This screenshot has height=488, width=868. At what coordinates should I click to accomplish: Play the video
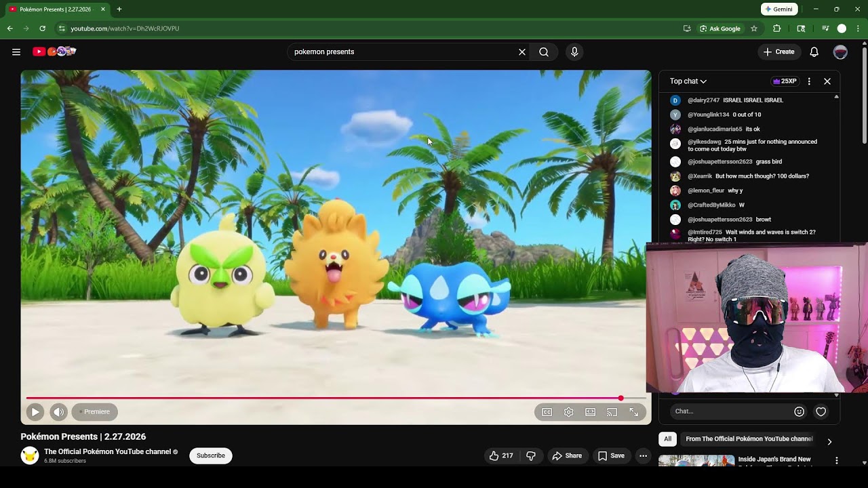(35, 411)
